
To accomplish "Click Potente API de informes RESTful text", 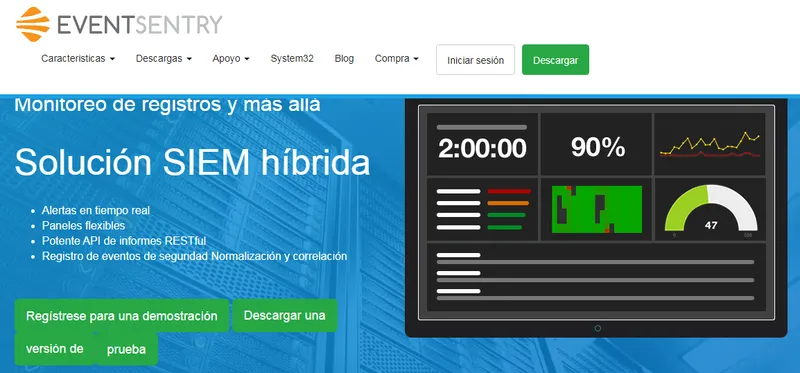I will (x=124, y=241).
